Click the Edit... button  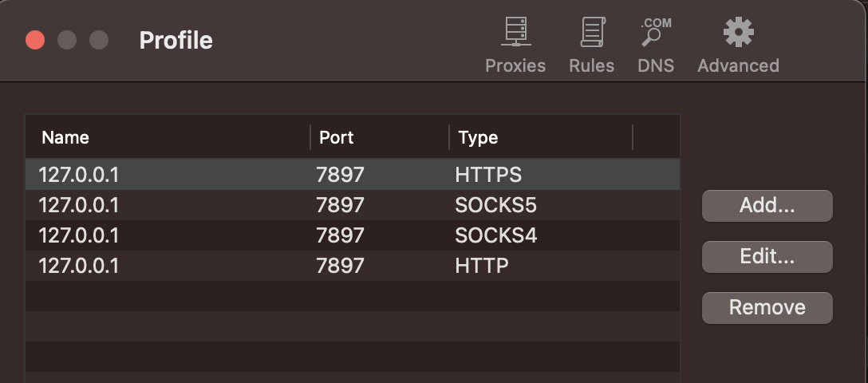(767, 257)
